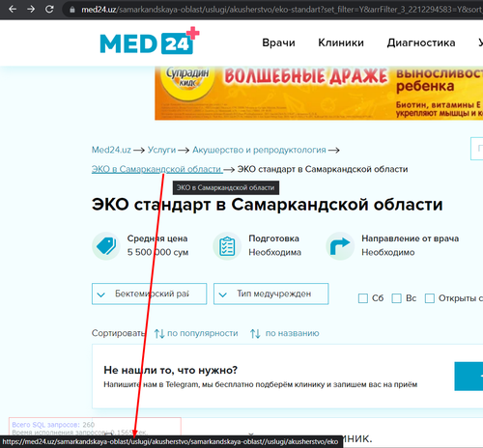Go forward with the browser forward arrow
The width and height of the screenshot is (483, 448).
pyautogui.click(x=31, y=10)
